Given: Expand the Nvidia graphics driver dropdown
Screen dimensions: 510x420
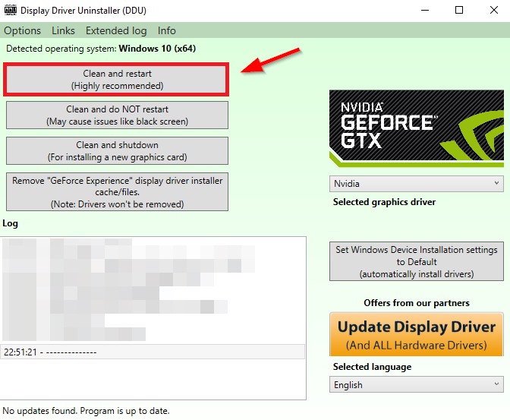Looking at the screenshot, I should [417, 184].
